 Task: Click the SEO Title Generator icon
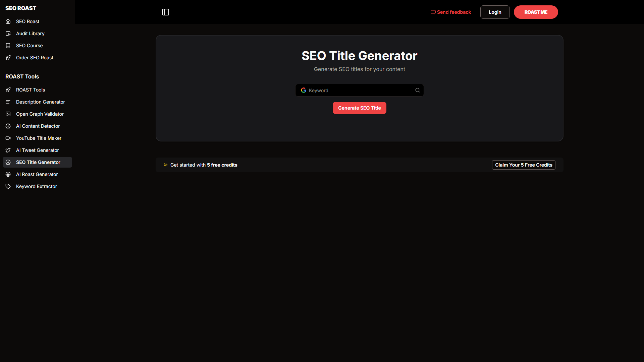tap(8, 162)
